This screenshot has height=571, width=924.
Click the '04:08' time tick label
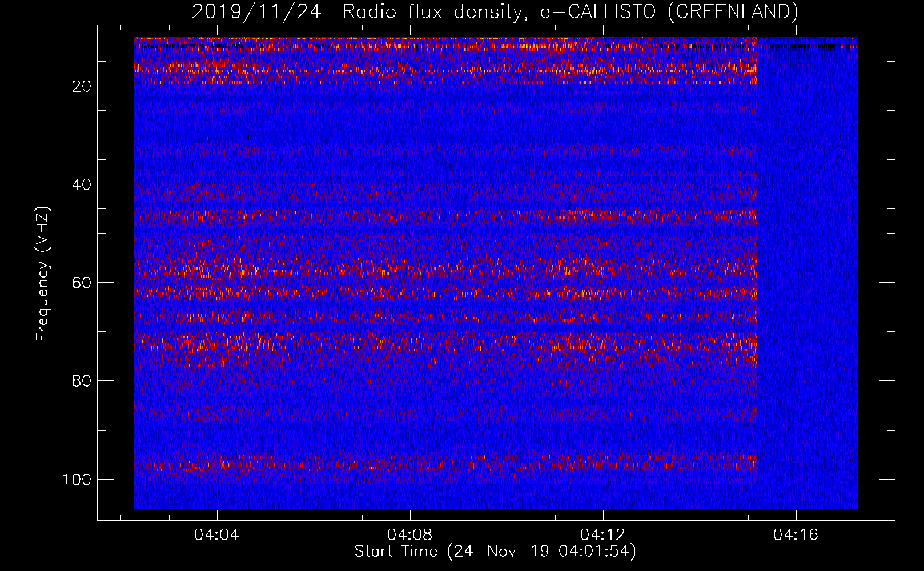tap(410, 535)
